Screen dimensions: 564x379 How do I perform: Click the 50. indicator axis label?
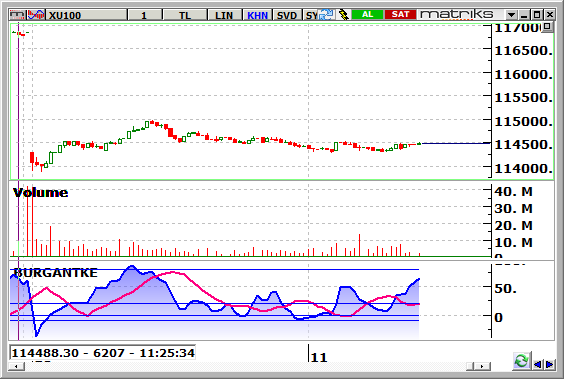pos(505,288)
